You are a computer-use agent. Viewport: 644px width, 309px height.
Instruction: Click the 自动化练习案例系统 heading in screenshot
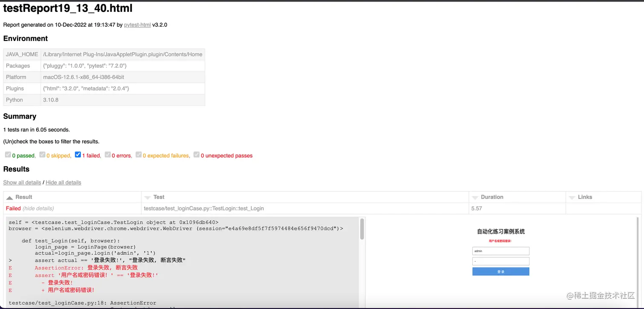[x=501, y=232]
